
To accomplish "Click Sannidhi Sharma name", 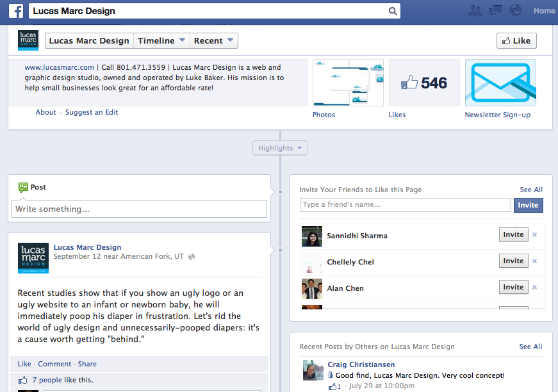I will (357, 236).
